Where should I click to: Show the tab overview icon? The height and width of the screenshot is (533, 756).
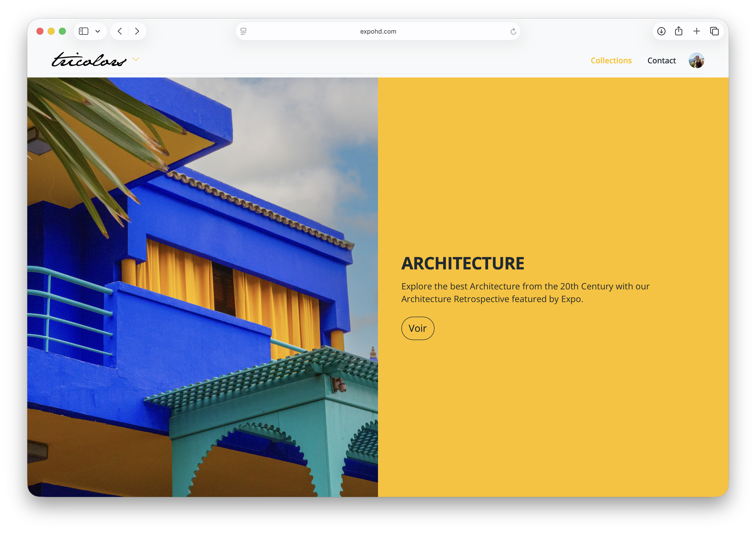point(714,31)
